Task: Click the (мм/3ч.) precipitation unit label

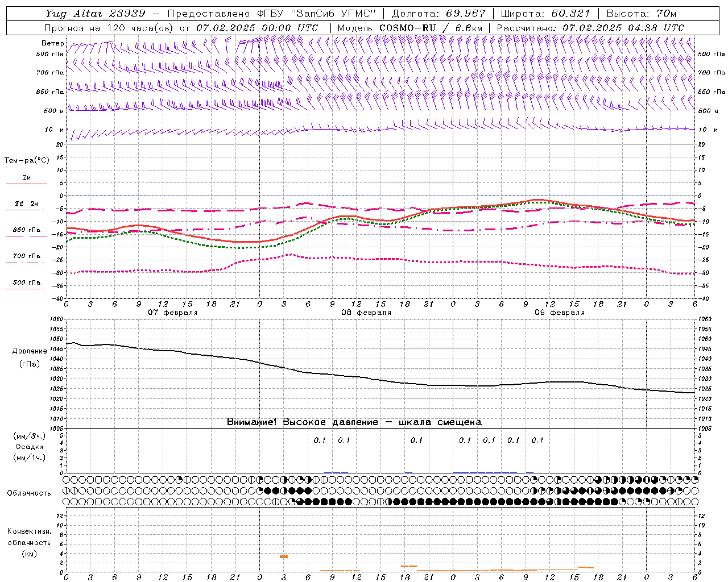Action: click(x=30, y=436)
